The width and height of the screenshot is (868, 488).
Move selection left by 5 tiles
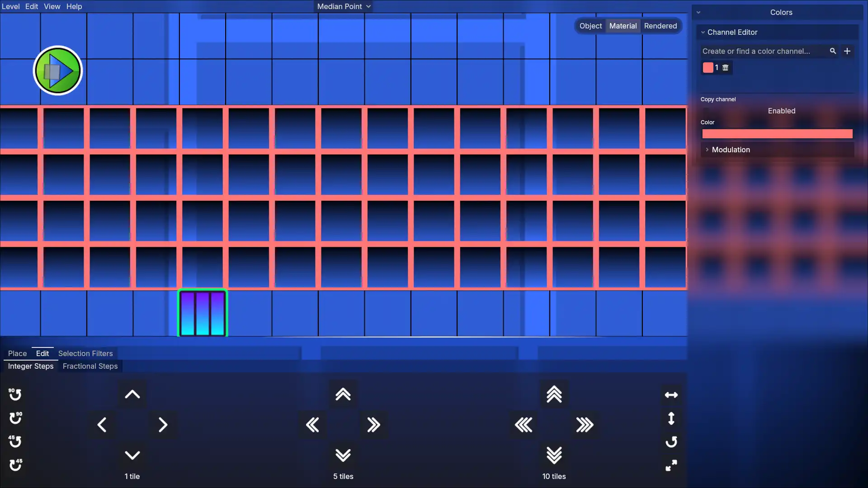312,425
